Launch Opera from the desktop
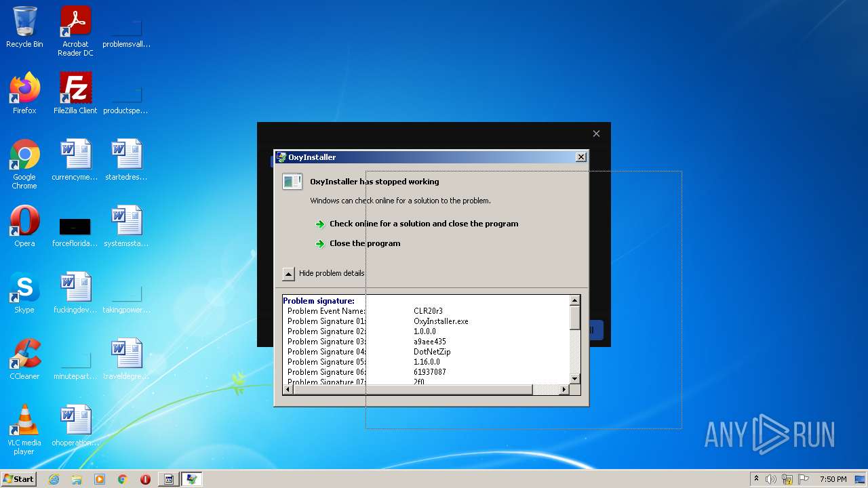This screenshot has width=868, height=488. [x=24, y=226]
